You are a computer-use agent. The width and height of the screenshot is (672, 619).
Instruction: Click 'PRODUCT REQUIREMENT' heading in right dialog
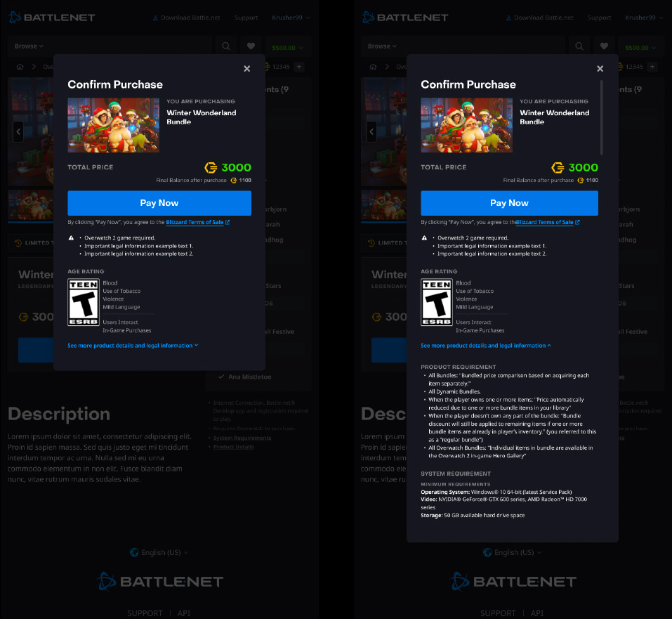[x=458, y=367]
